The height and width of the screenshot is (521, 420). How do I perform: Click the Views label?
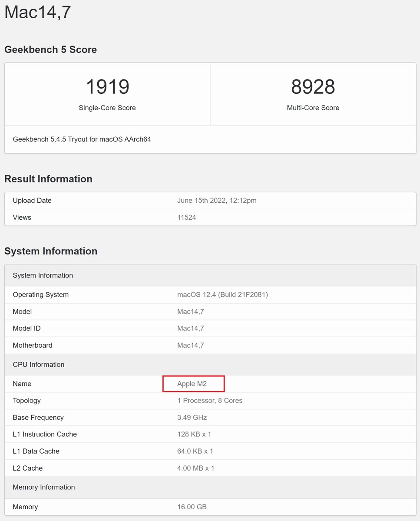22,218
